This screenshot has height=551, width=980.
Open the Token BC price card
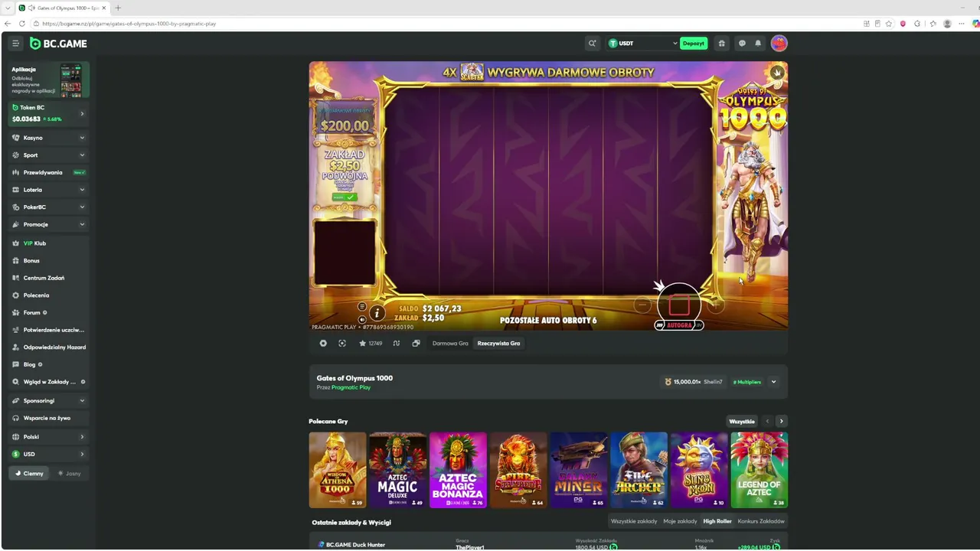pyautogui.click(x=49, y=113)
